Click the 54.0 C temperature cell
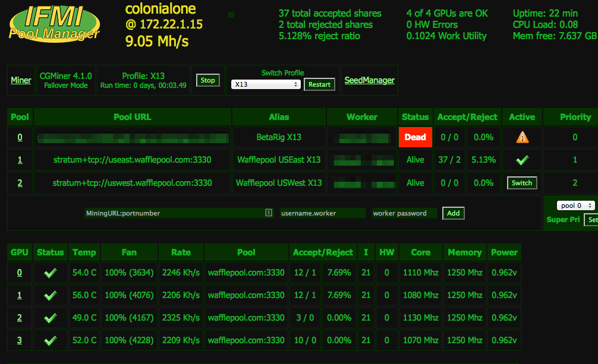 [x=84, y=273]
